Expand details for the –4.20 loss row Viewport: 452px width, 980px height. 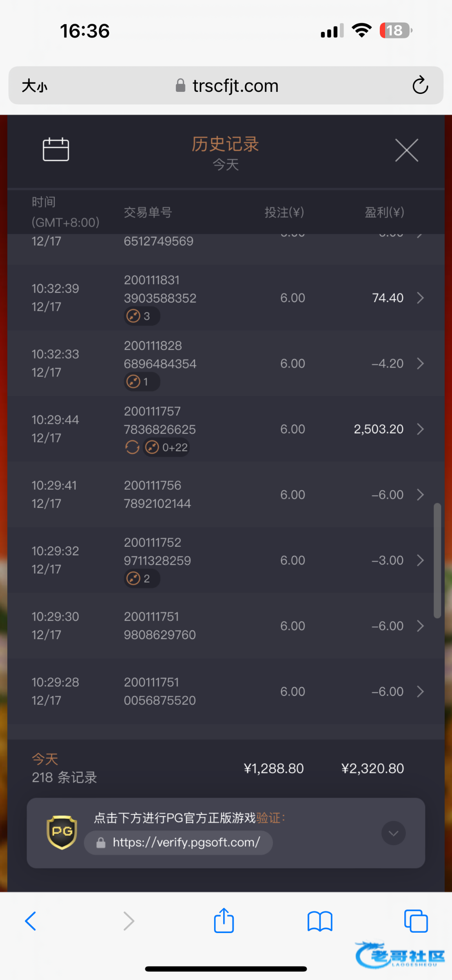coord(420,363)
